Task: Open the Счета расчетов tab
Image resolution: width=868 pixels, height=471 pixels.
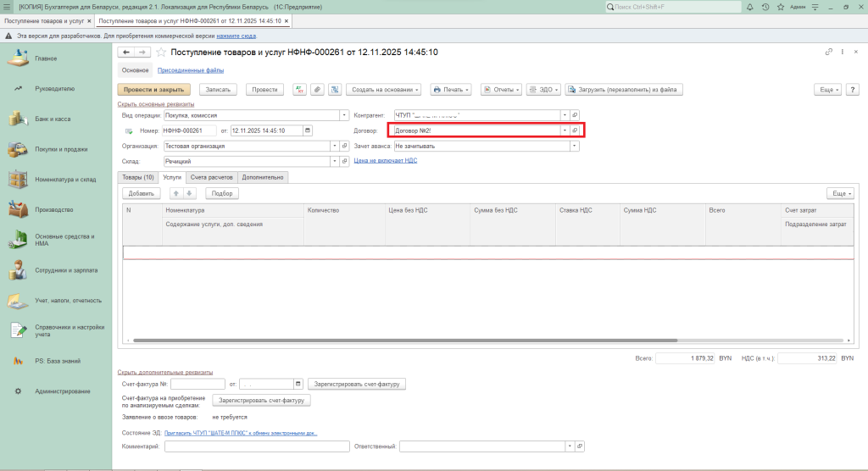Action: click(210, 177)
